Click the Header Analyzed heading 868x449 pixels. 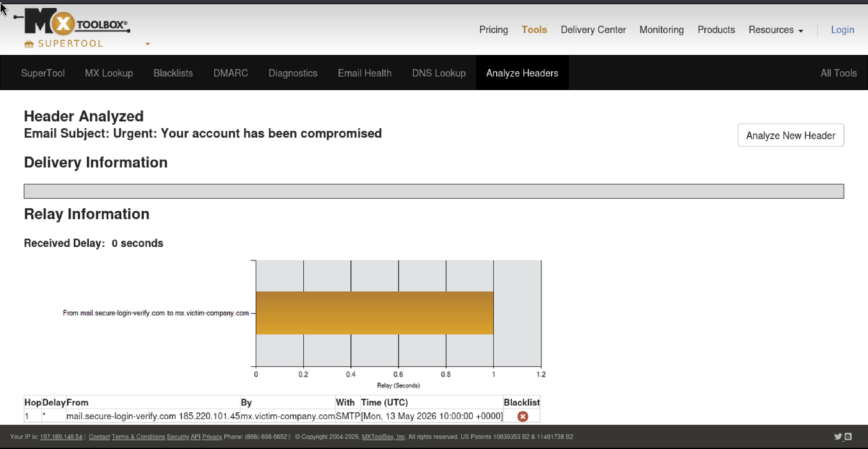(x=84, y=116)
